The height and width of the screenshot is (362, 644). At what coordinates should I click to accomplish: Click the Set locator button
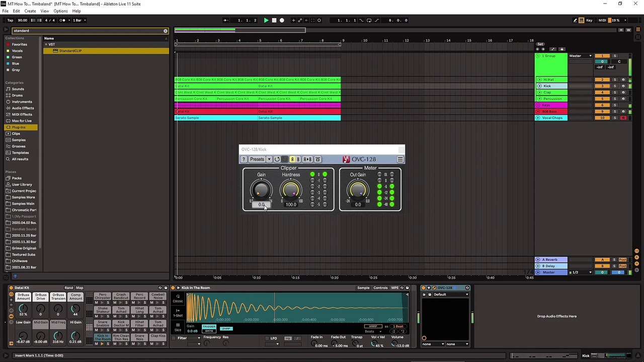540,44
